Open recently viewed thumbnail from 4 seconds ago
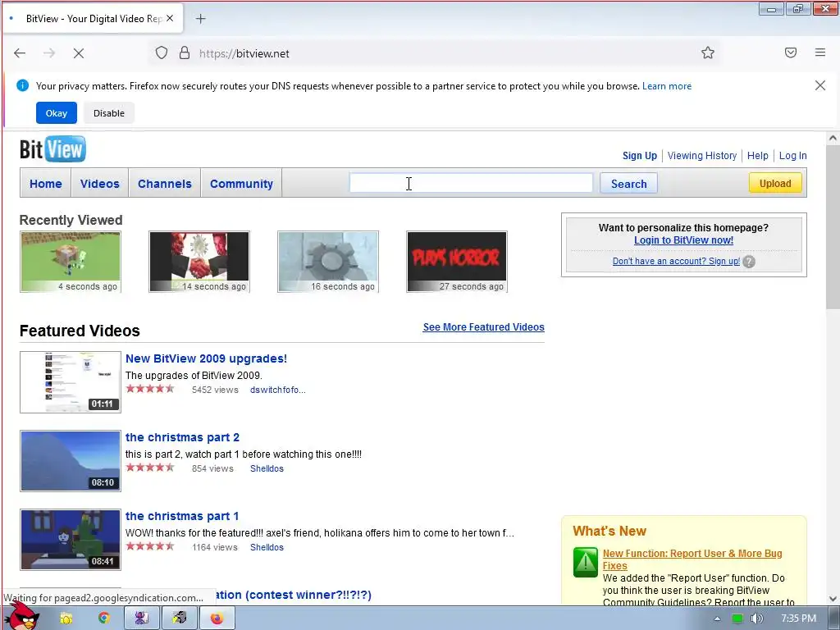Viewport: 840px width, 630px height. [71, 262]
